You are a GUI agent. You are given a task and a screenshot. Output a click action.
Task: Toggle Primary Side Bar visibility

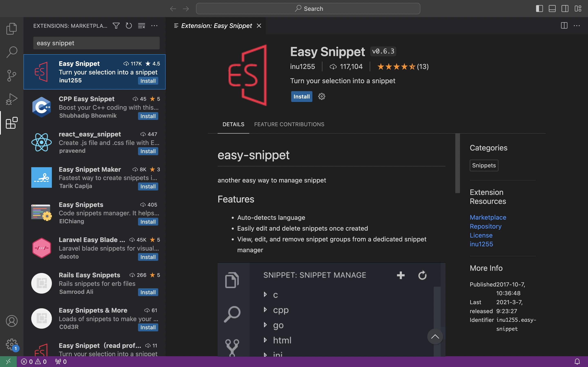pos(539,9)
